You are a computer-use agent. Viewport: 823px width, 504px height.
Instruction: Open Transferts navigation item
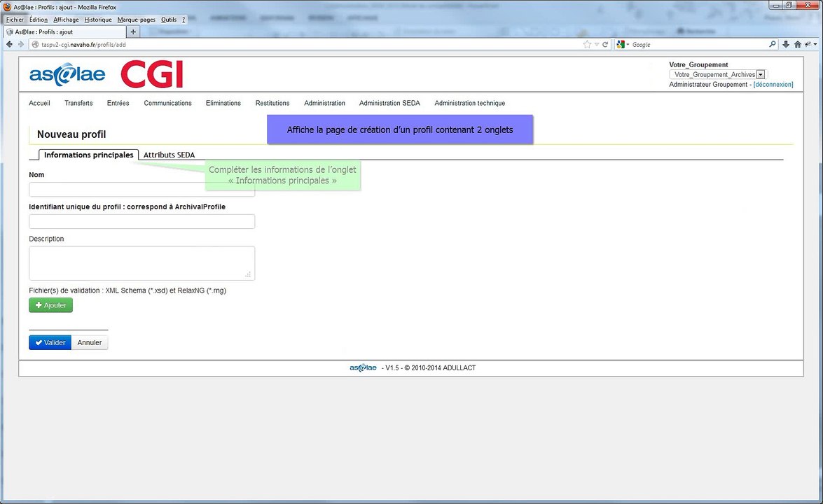[x=78, y=103]
